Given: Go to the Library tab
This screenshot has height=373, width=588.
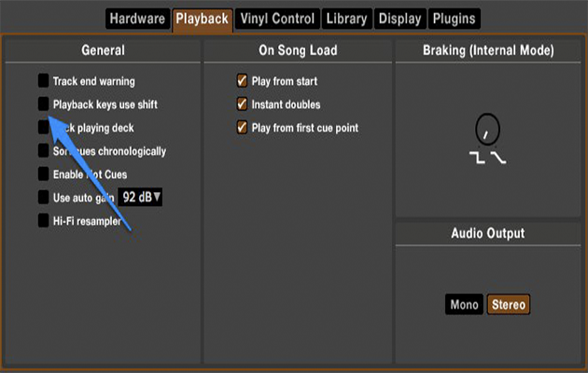Looking at the screenshot, I should click(346, 19).
